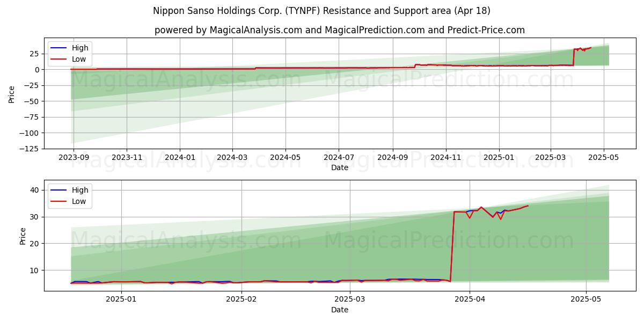Click the red Low line swatch in bottom legend
The width and height of the screenshot is (644, 322).
coord(60,202)
